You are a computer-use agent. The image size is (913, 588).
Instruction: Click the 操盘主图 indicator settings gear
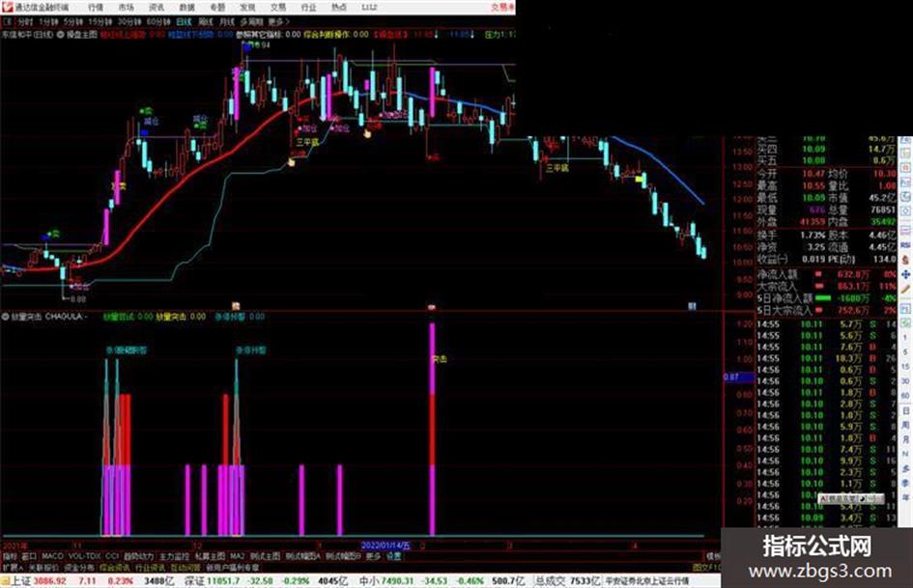(60, 35)
